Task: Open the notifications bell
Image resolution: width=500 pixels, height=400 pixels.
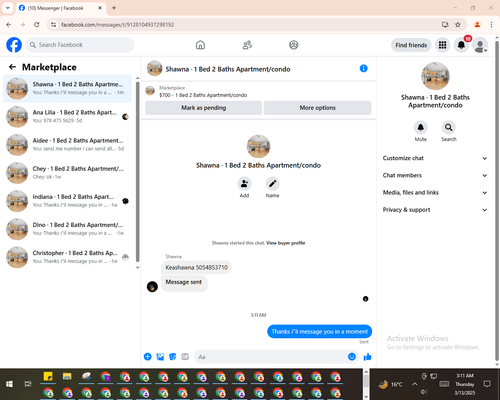Action: (x=461, y=45)
